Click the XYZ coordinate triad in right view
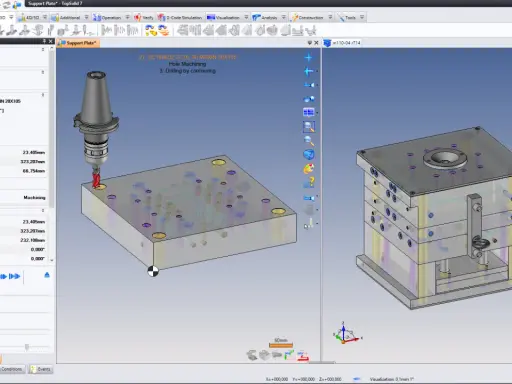512x384 pixels. coord(347,333)
